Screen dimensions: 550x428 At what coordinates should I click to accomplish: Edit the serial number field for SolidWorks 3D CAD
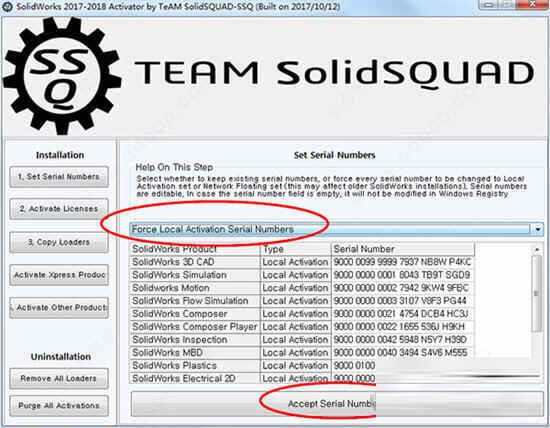[x=403, y=262]
